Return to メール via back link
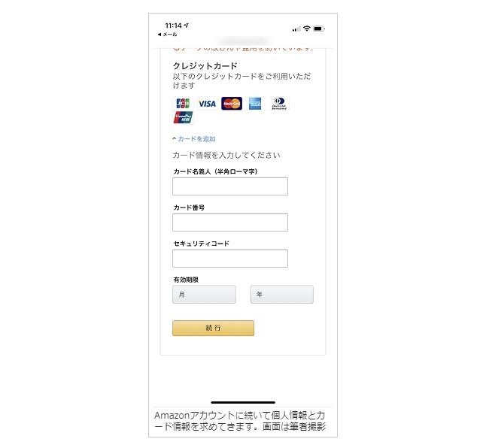The height and width of the screenshot is (448, 486). point(167,35)
